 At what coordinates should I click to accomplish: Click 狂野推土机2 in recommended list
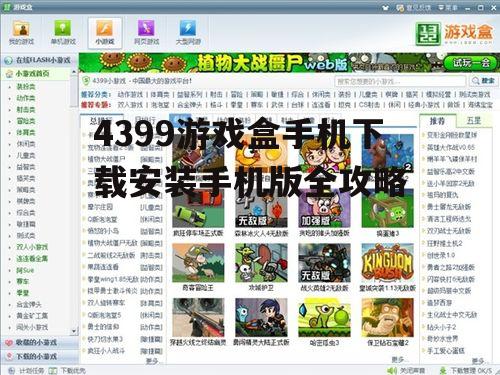click(444, 243)
